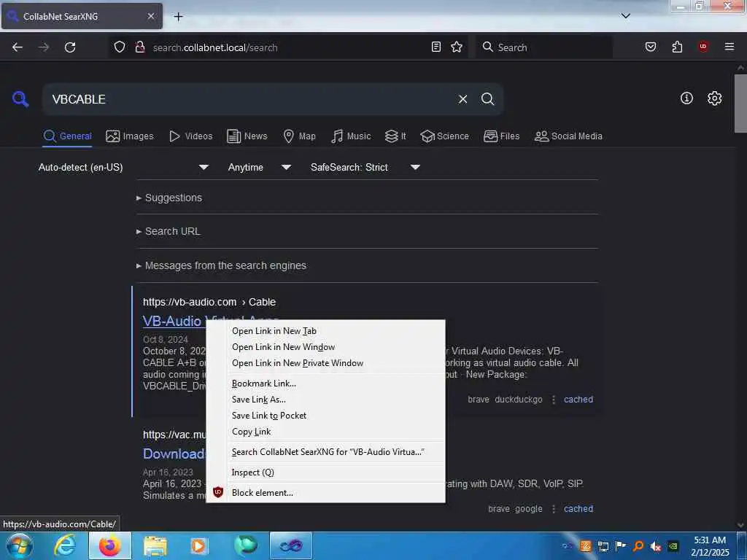Click the vertical dots beside duckduckgo

tap(554, 400)
